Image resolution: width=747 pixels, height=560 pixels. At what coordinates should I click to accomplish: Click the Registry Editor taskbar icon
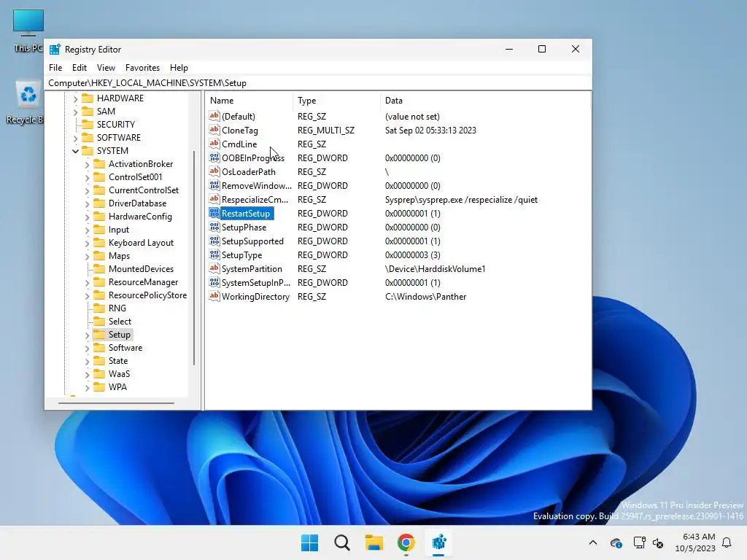pyautogui.click(x=438, y=542)
